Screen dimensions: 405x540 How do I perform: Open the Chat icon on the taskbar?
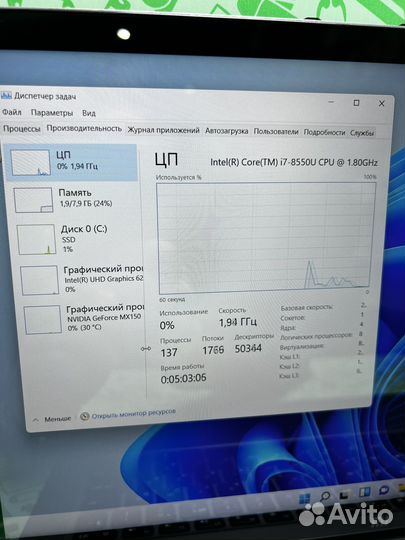383,490
